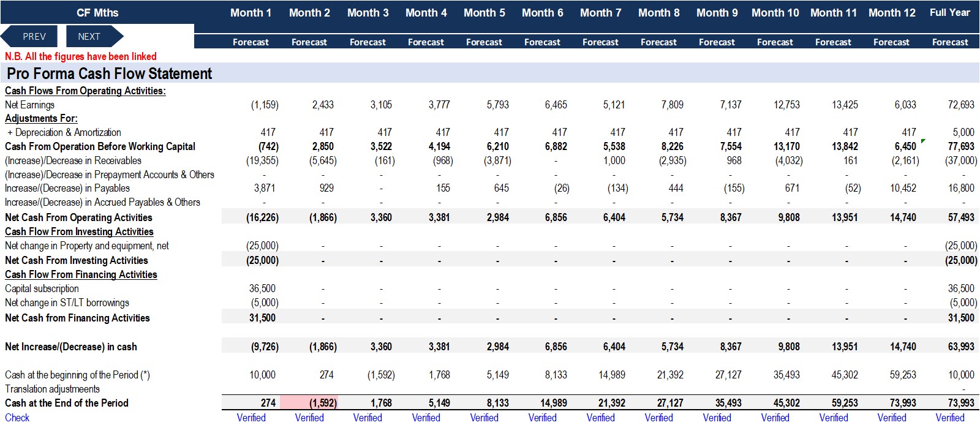Image resolution: width=980 pixels, height=425 pixels.
Task: Select Cash at the beginning of the Period label
Action: tap(77, 375)
